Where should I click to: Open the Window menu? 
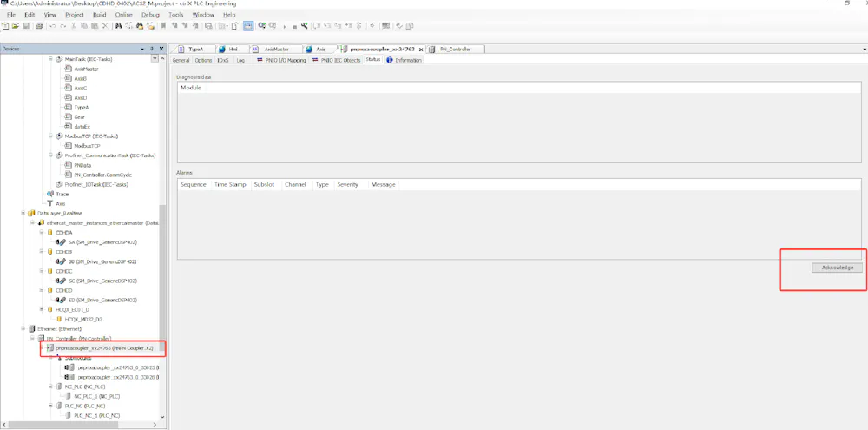pyautogui.click(x=203, y=15)
